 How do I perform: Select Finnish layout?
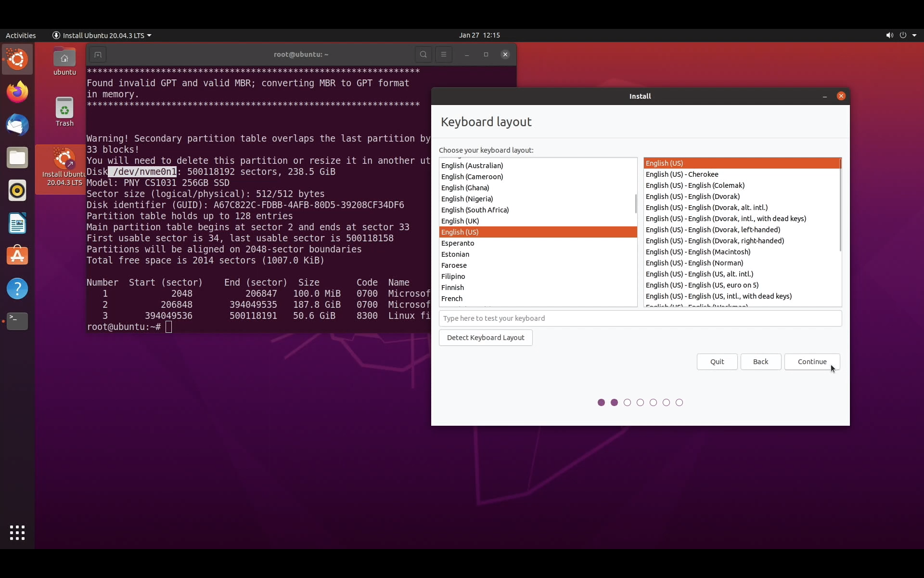(x=538, y=288)
